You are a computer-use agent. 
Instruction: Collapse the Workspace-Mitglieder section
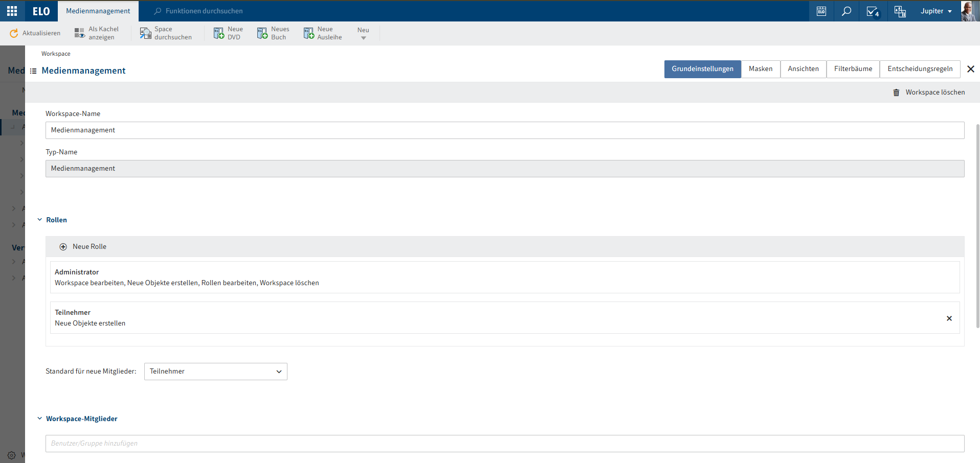[40, 419]
